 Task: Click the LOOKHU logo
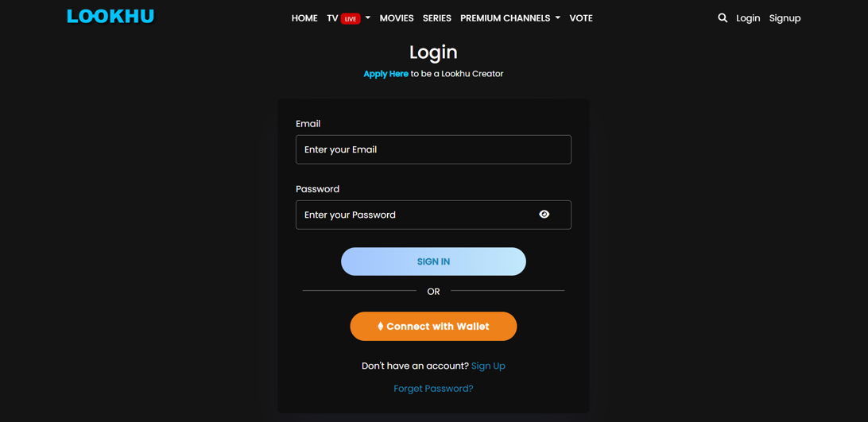click(x=110, y=17)
